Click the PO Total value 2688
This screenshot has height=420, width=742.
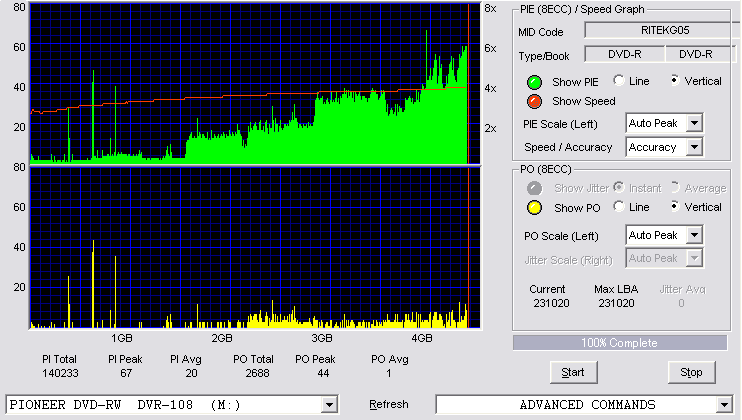[257, 374]
